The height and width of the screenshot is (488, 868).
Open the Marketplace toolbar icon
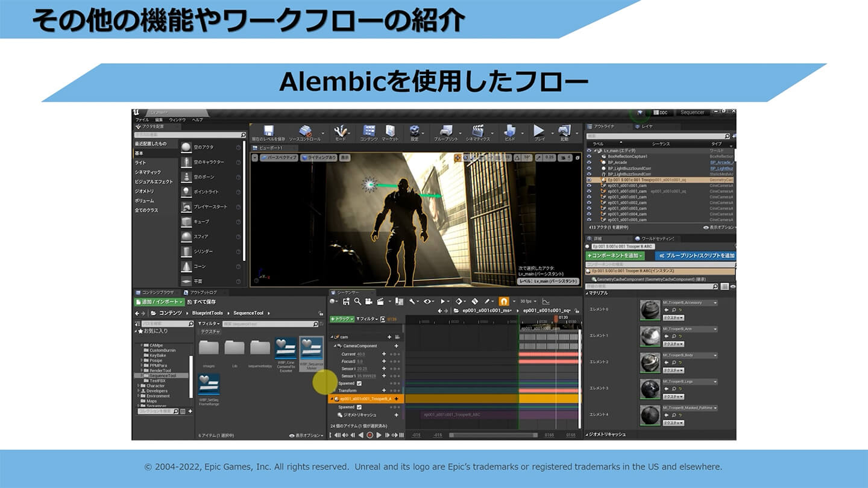click(390, 131)
